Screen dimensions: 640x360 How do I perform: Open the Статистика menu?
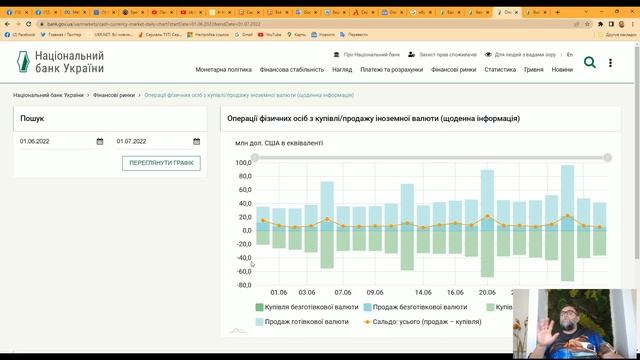tap(500, 69)
